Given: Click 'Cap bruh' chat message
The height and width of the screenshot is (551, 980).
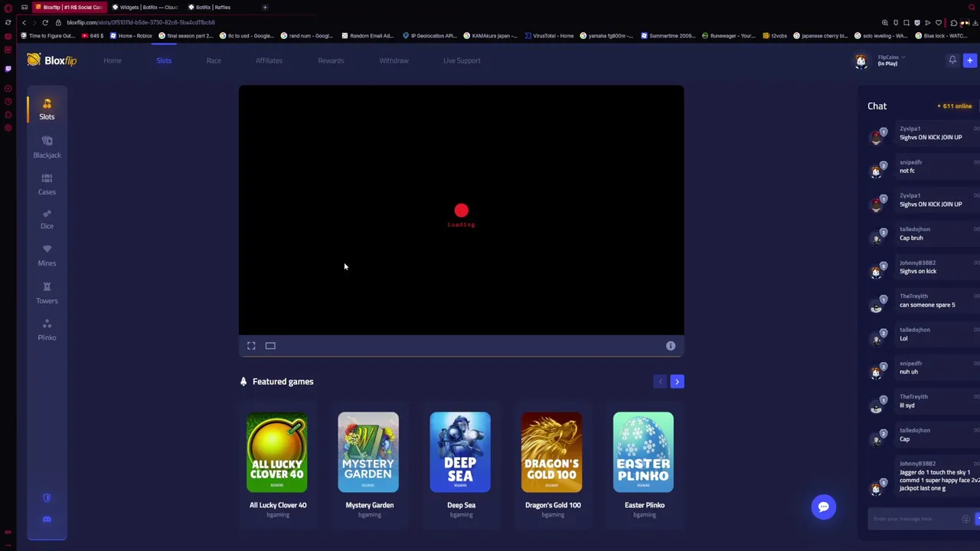Looking at the screenshot, I should click(x=911, y=238).
